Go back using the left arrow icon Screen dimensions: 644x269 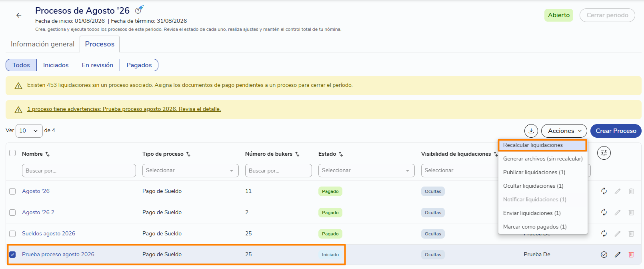pyautogui.click(x=19, y=15)
